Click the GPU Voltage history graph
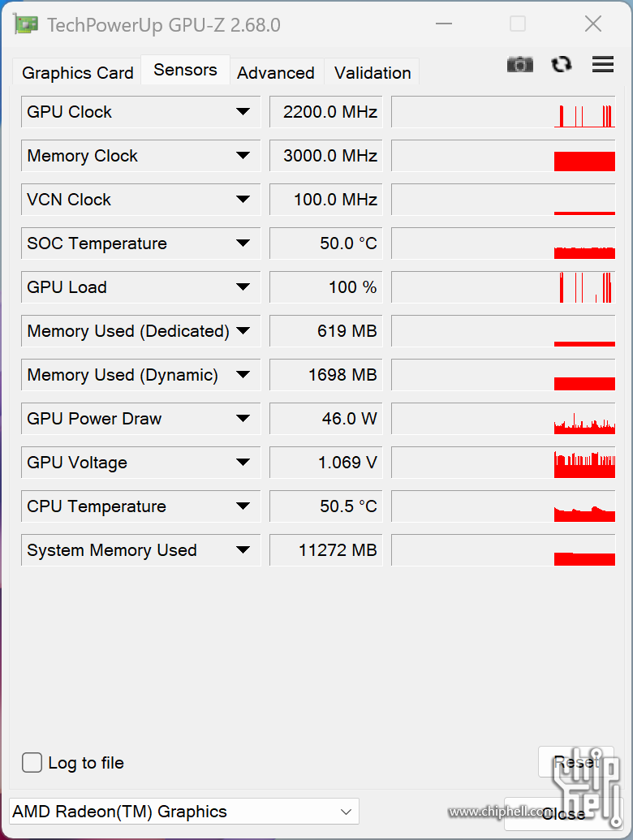The height and width of the screenshot is (840, 633). tap(503, 463)
